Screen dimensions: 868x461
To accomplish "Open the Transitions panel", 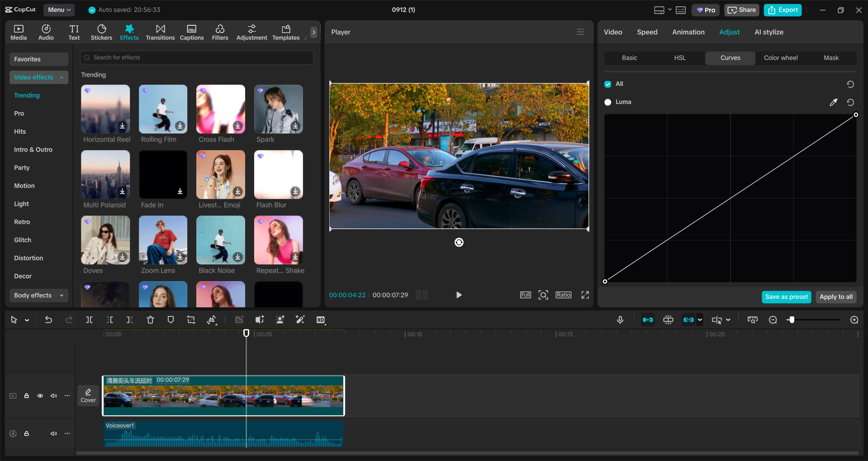I will [160, 32].
